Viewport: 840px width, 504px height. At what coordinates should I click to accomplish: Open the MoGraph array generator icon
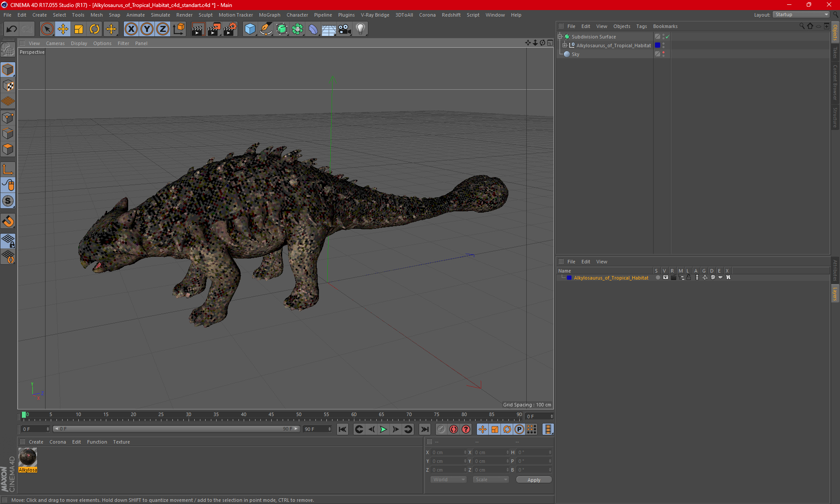click(x=297, y=29)
